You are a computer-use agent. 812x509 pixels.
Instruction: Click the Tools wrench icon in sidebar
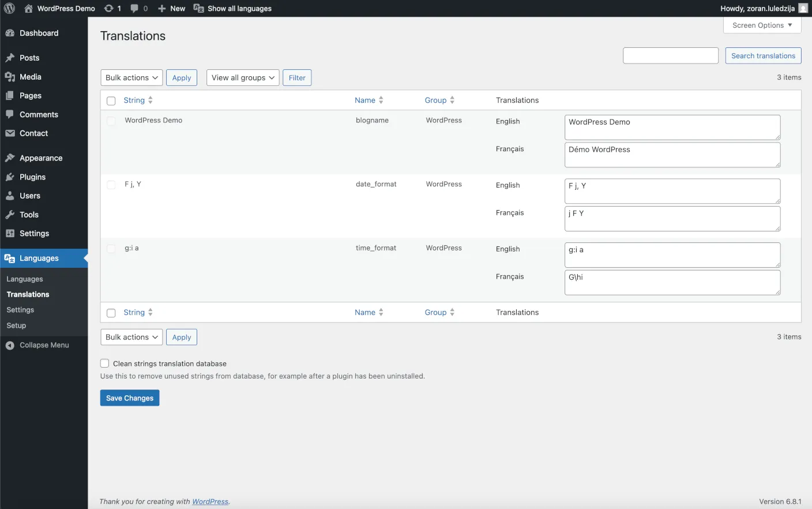10,215
